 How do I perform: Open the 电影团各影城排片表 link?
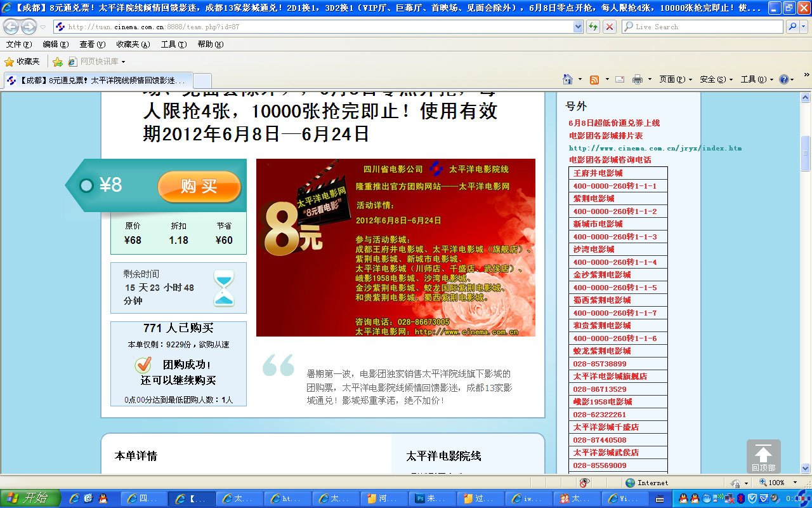coord(606,136)
